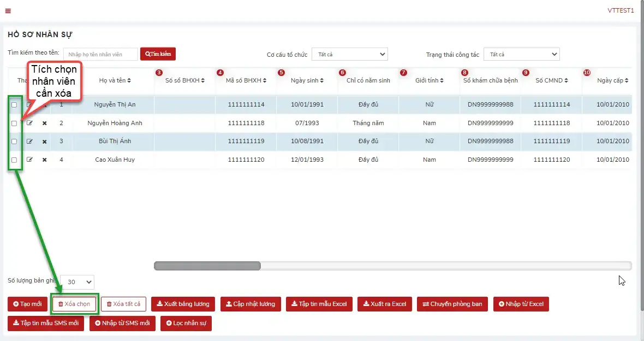The image size is (644, 341).
Task: Sort by the Số sổ BHXH column arrows
Action: 203,81
